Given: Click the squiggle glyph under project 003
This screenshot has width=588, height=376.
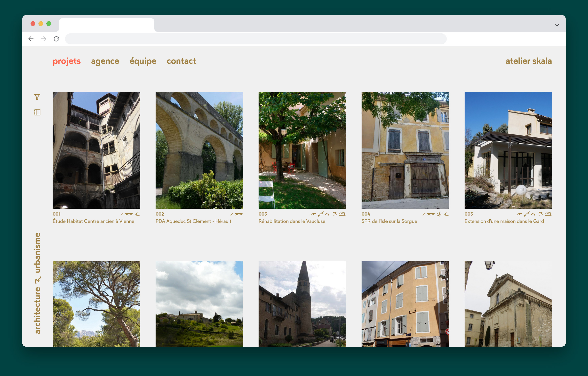Looking at the screenshot, I should 321,214.
